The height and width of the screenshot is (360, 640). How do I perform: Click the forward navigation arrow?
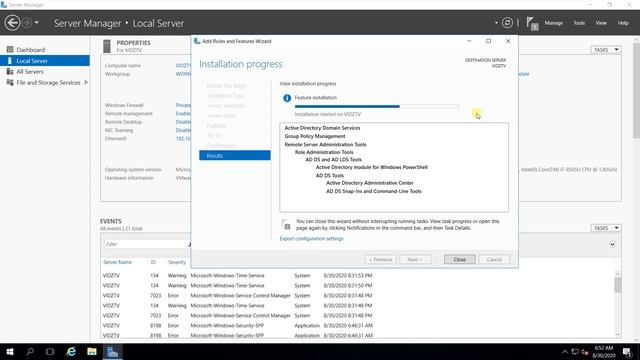(27, 23)
